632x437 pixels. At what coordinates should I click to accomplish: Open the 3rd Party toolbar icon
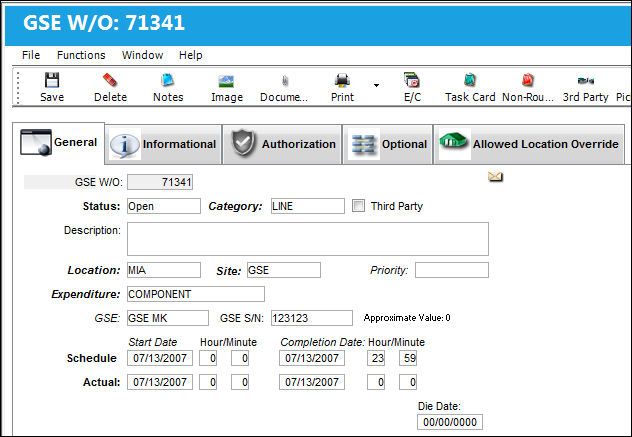tap(585, 81)
